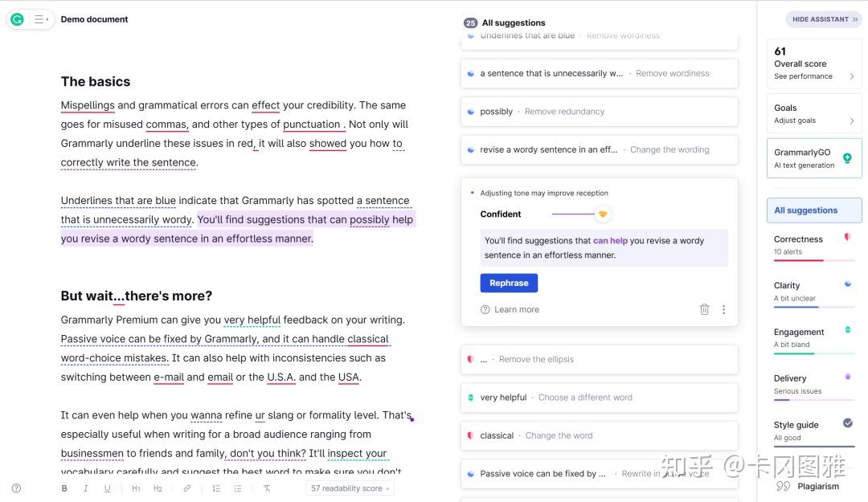Apply italic formatting

[86, 488]
